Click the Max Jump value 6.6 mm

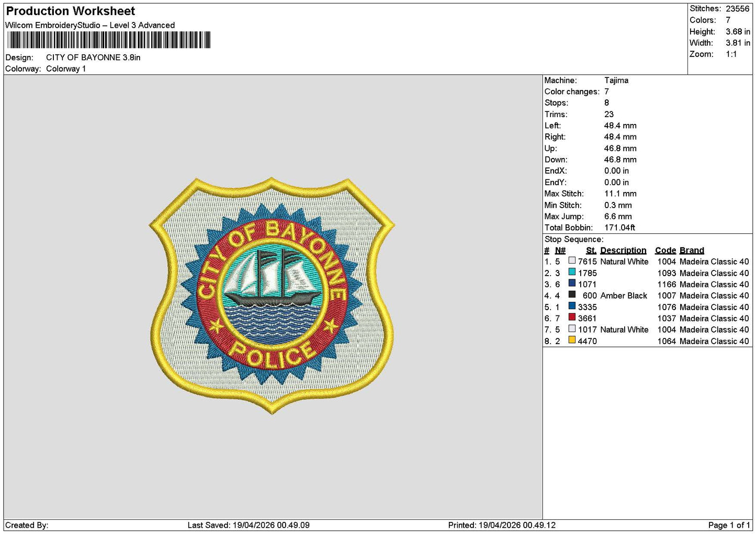tap(618, 217)
